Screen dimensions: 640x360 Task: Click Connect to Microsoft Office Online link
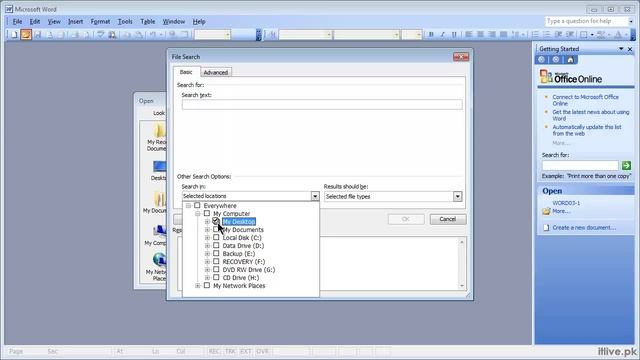pos(585,100)
